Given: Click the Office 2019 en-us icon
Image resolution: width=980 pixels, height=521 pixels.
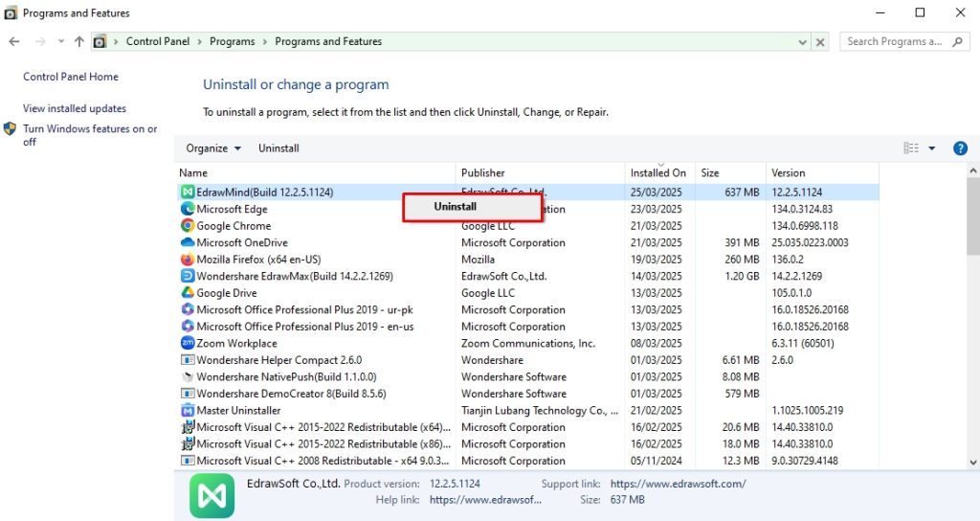Looking at the screenshot, I should coord(187,327).
